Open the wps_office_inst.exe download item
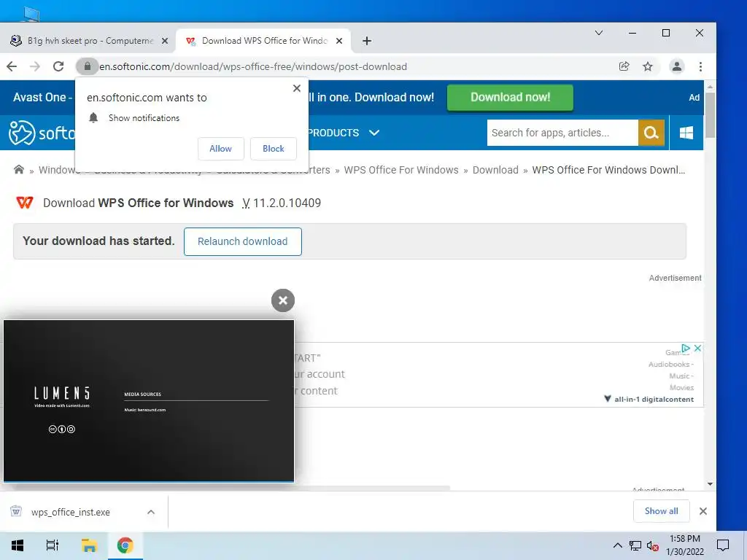Image resolution: width=747 pixels, height=560 pixels. point(71,512)
